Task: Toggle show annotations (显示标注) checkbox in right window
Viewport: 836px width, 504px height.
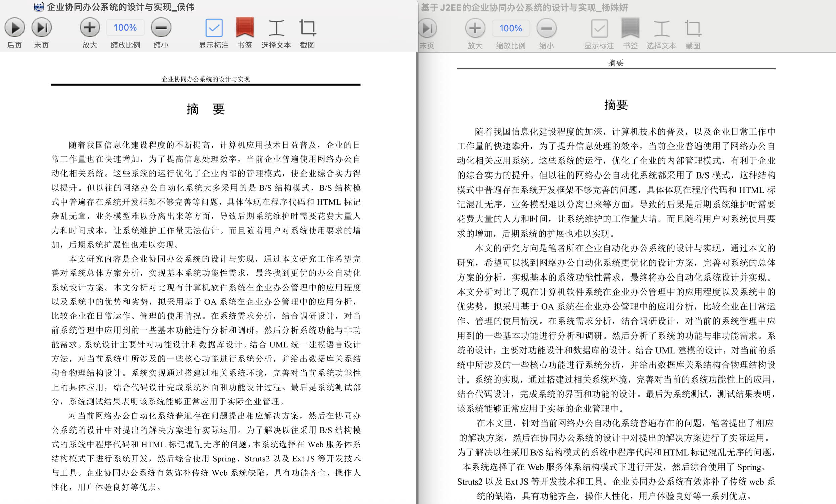Action: pos(599,29)
